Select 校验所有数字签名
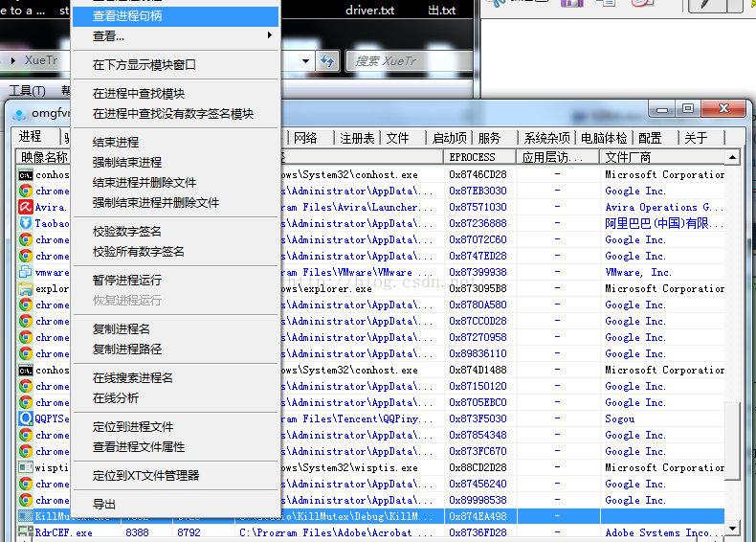 175,252
